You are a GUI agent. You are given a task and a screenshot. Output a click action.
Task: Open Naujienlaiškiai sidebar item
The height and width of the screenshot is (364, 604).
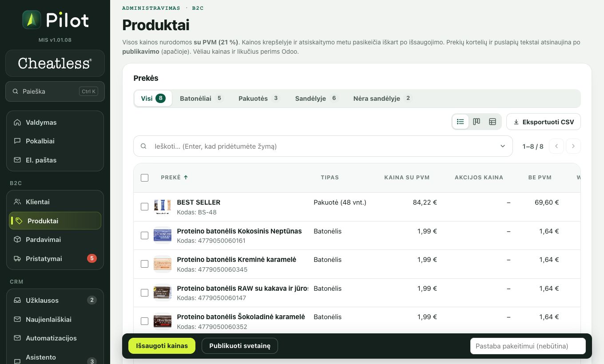click(x=55, y=320)
